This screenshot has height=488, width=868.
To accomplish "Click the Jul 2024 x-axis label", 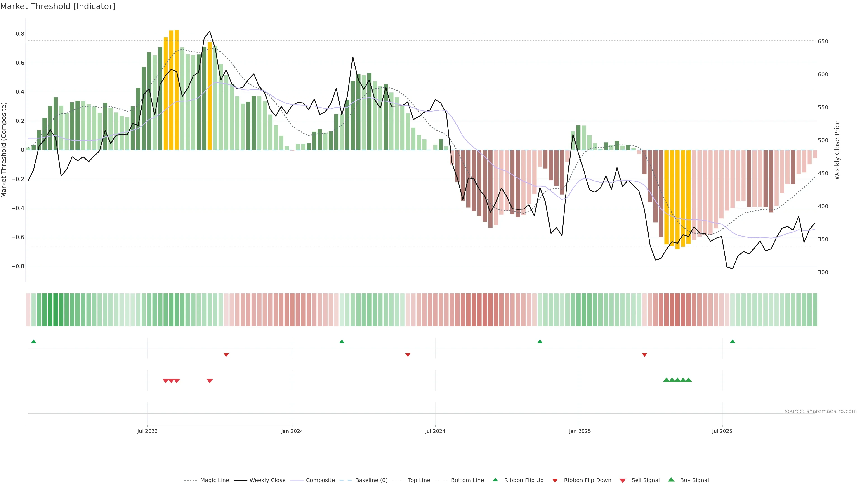I will (x=435, y=431).
